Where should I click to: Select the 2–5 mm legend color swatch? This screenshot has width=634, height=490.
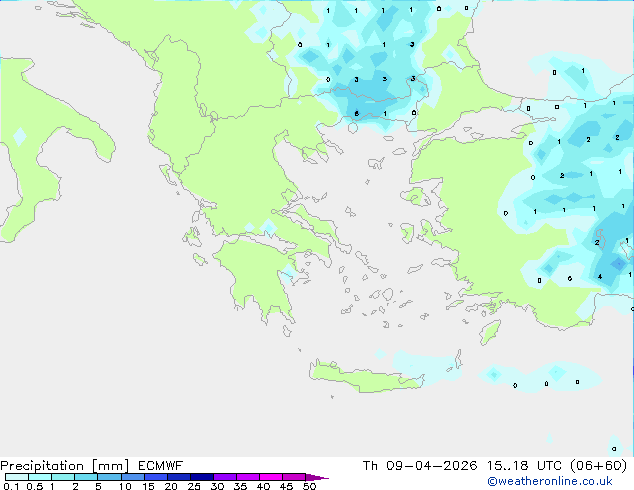(86, 477)
